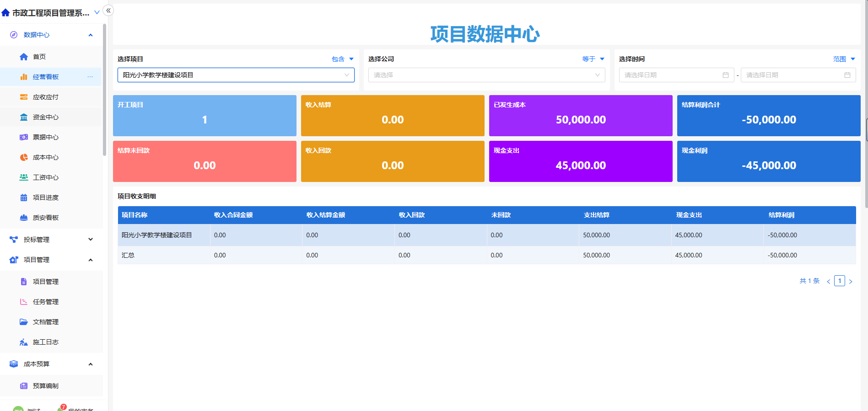
Task: Click the 开工项目 summary card
Action: [x=205, y=116]
